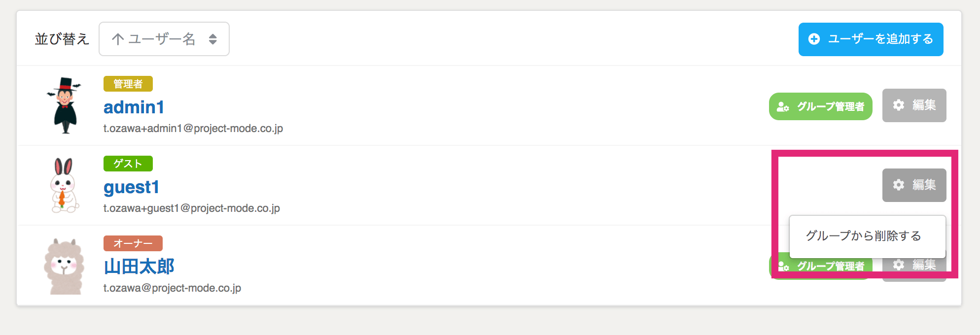Open the ユーザー名 sort dropdown
This screenshot has width=980, height=335.
coord(164,39)
